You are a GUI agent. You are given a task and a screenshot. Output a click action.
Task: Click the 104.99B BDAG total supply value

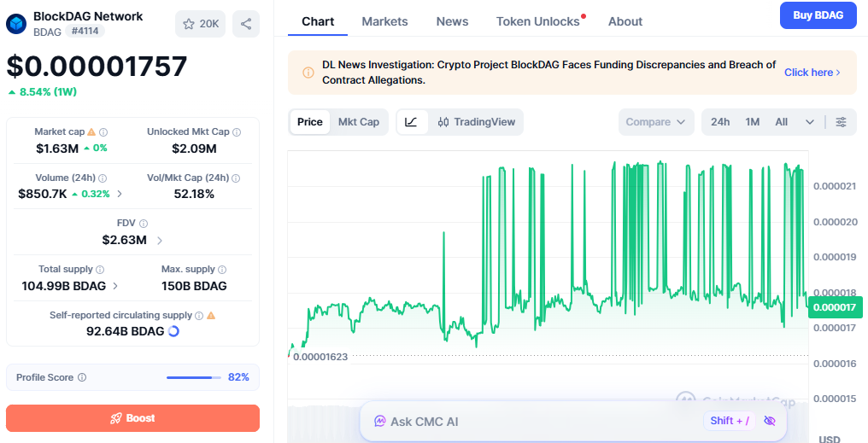(64, 286)
